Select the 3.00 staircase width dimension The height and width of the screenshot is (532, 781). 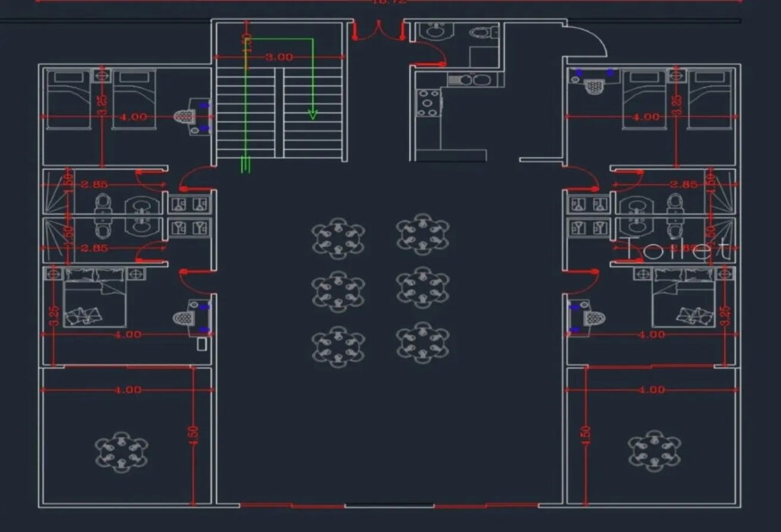tap(280, 56)
